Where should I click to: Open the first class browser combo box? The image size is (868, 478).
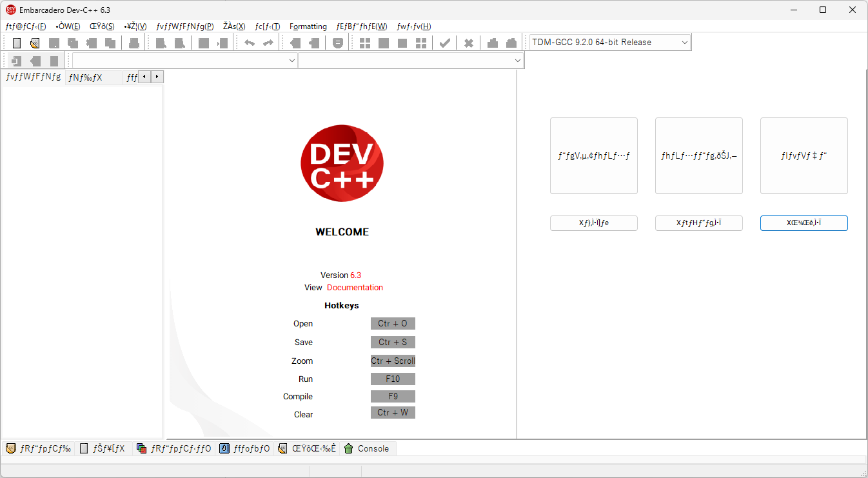click(x=291, y=60)
